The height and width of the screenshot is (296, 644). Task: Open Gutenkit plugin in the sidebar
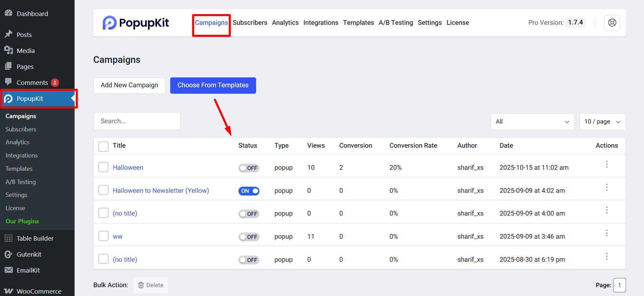point(29,254)
